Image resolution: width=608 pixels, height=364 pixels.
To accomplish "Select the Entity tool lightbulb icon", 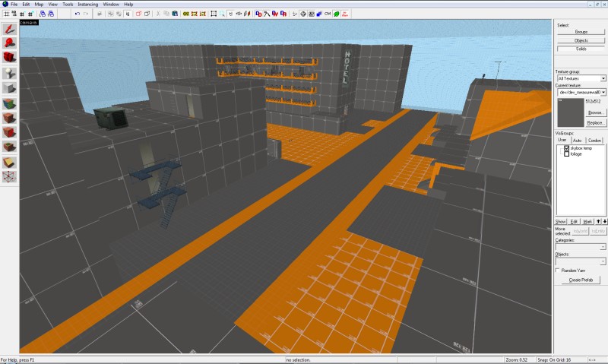I will pyautogui.click(x=9, y=73).
